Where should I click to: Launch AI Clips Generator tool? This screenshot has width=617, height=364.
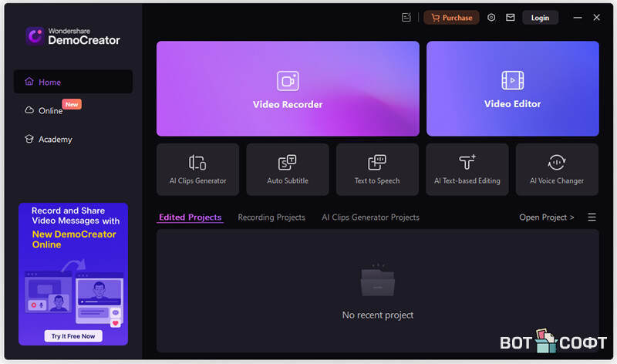tap(197, 169)
